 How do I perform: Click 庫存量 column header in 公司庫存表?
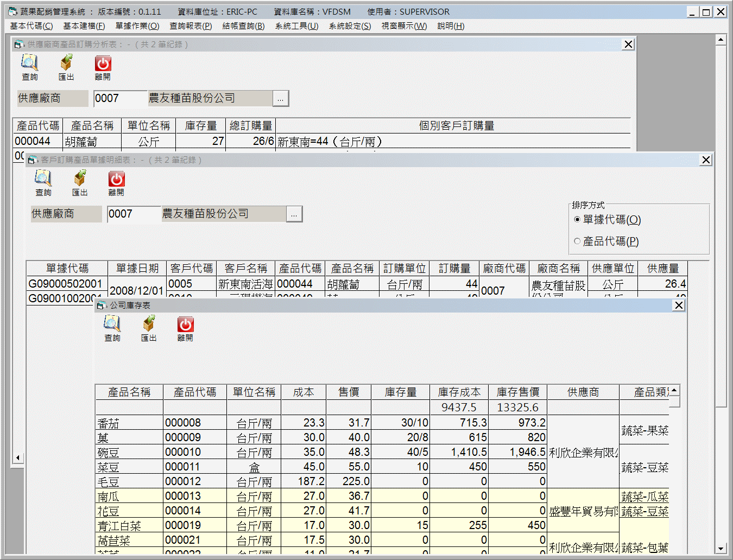(401, 392)
